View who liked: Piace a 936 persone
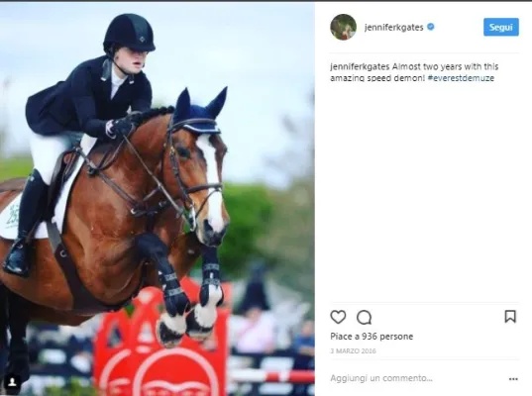The image size is (532, 396). pyautogui.click(x=372, y=337)
